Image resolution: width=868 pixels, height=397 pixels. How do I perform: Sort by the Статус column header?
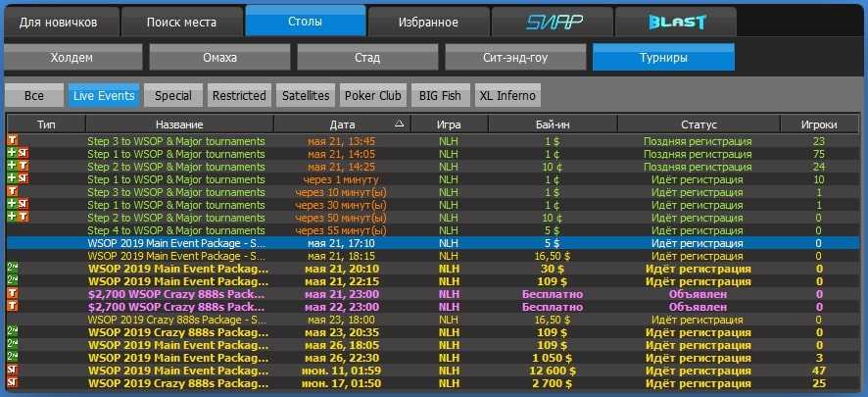(699, 124)
